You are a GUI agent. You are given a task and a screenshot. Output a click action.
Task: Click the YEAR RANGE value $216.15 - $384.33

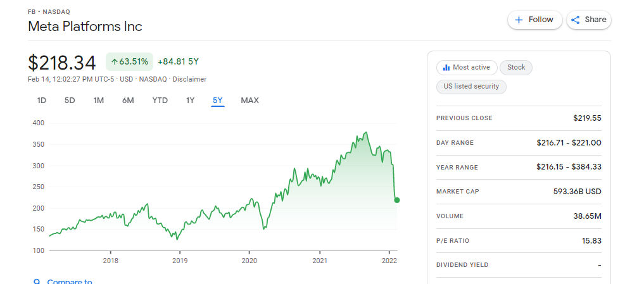(x=569, y=167)
